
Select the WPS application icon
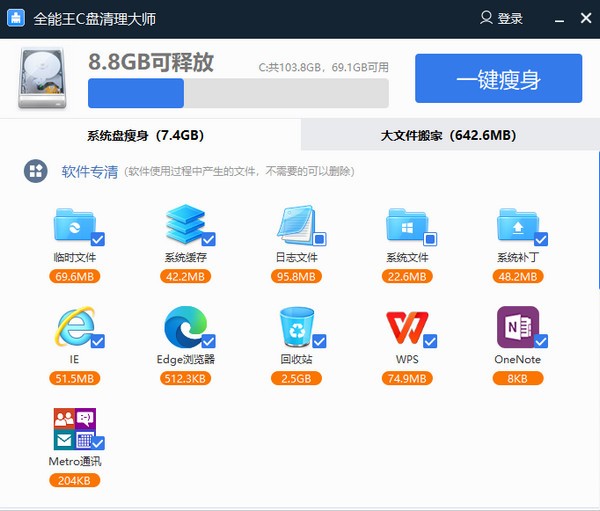(x=406, y=327)
